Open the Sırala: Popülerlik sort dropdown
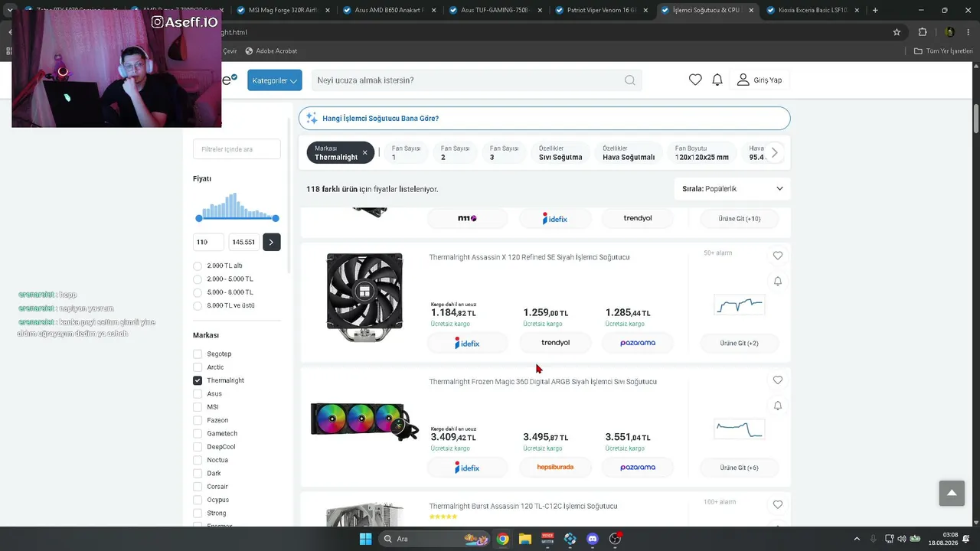 point(733,189)
